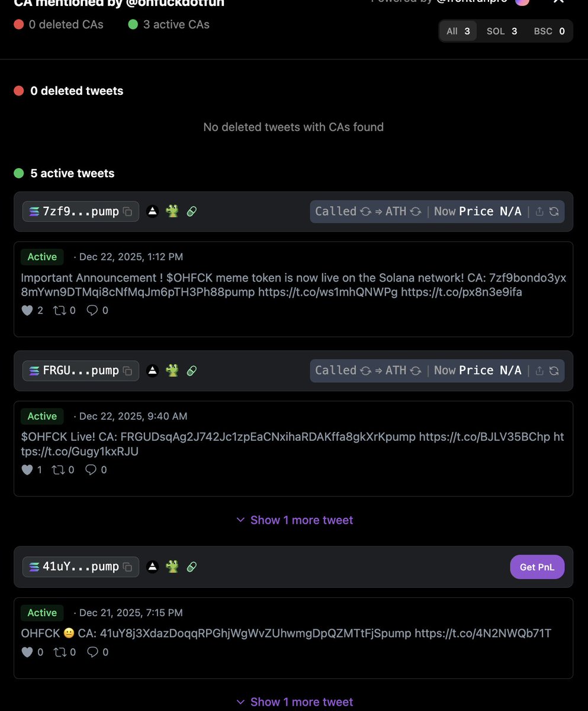The width and height of the screenshot is (588, 711).
Task: Expand Show 1 more tweet under 41uY...pump
Action: 294,702
